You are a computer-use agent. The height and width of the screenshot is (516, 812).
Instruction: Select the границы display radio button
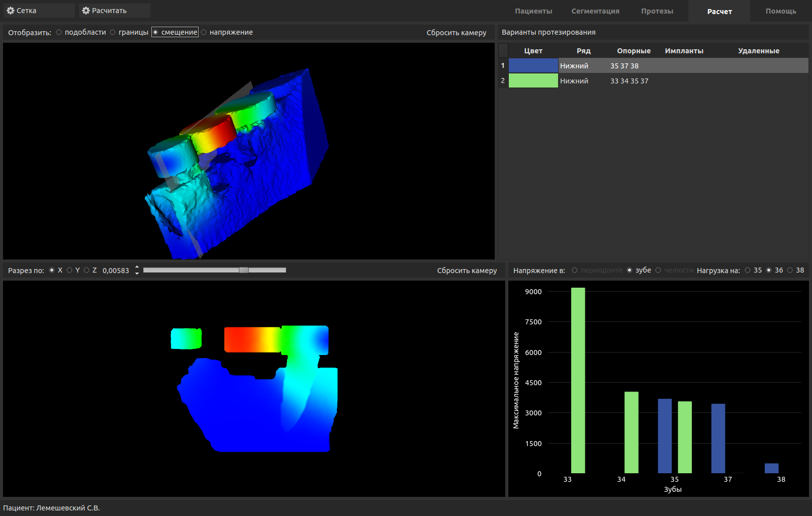coord(113,32)
